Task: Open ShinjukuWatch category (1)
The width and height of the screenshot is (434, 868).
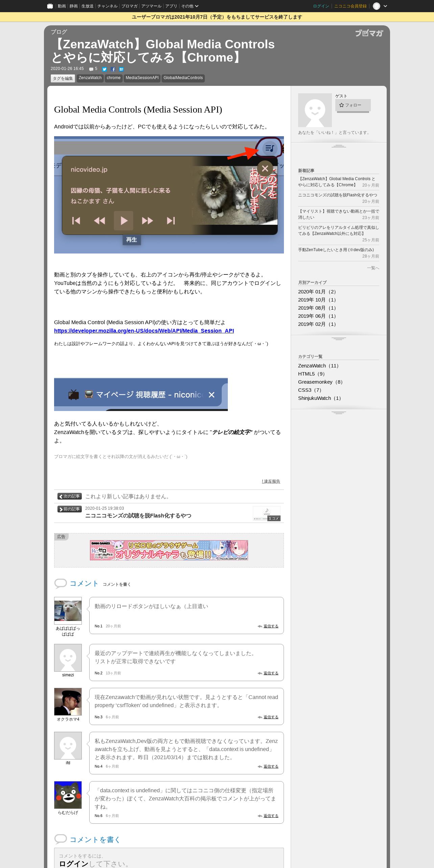Action: click(x=320, y=398)
